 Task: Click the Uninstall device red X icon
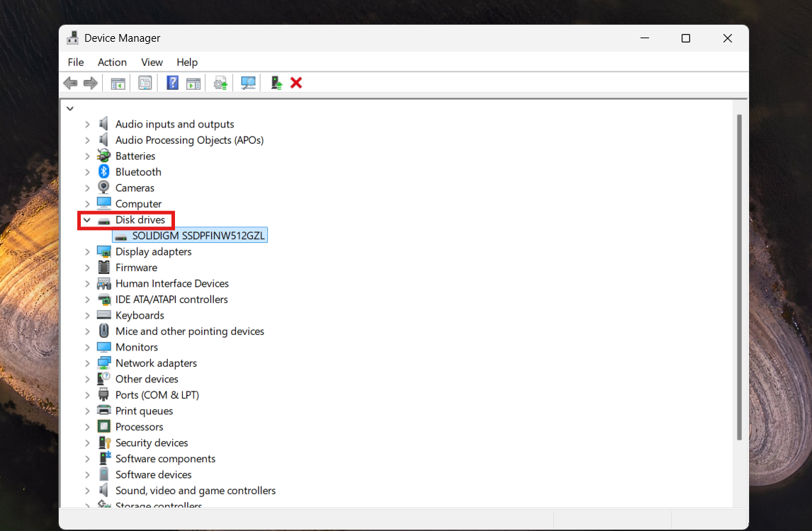click(295, 83)
